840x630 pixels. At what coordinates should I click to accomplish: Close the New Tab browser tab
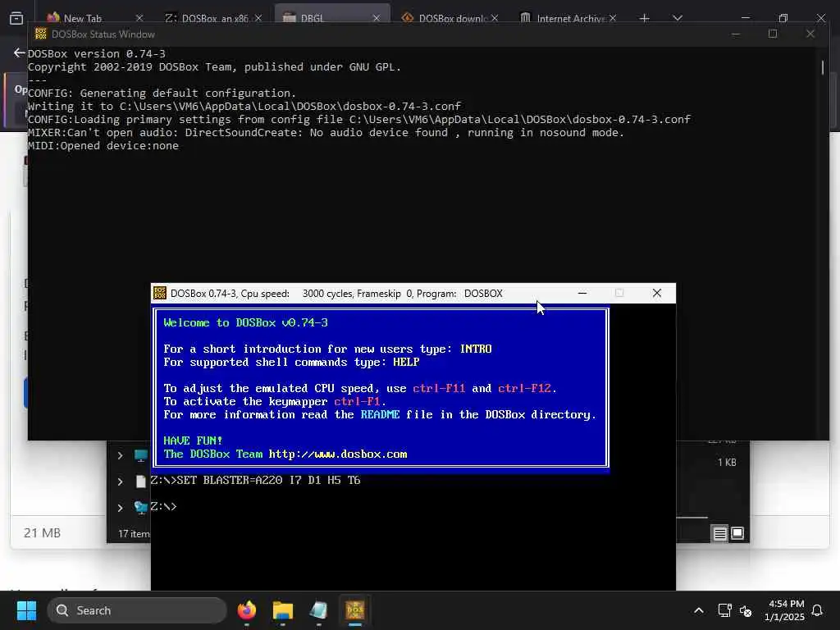[x=139, y=18]
